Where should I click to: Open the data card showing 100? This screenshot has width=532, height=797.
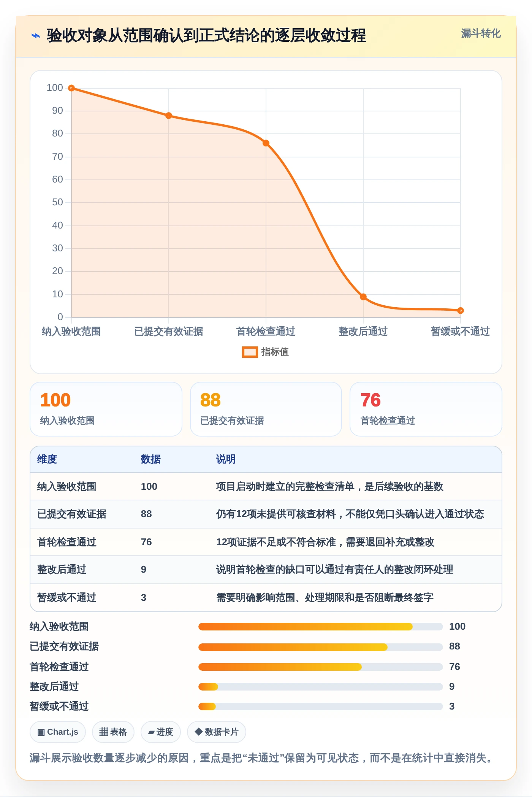pyautogui.click(x=106, y=409)
